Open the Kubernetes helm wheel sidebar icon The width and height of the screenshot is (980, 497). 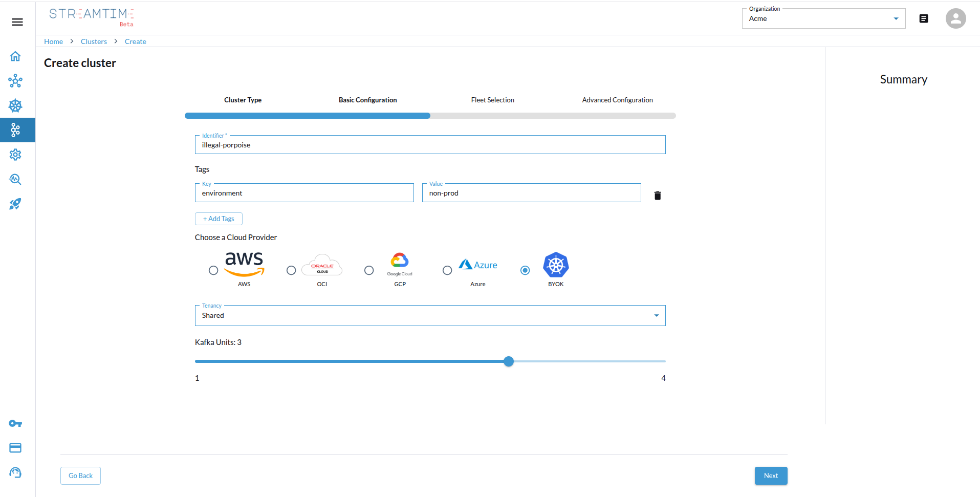15,105
